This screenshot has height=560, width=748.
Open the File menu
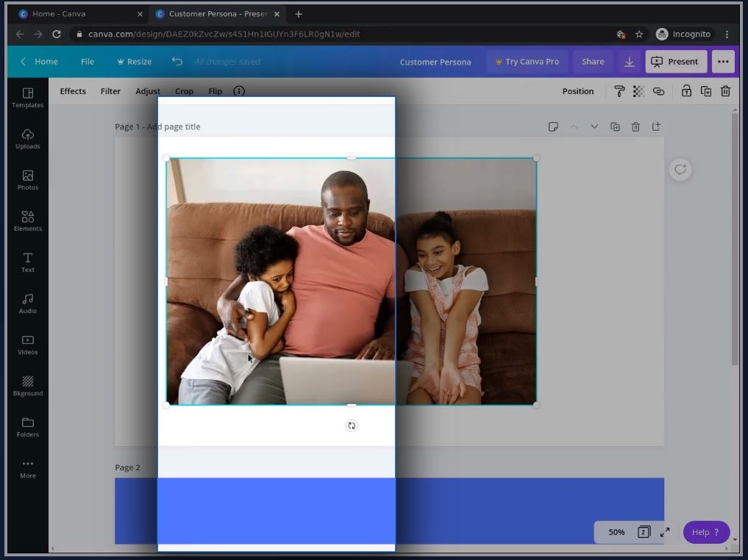[x=88, y=62]
